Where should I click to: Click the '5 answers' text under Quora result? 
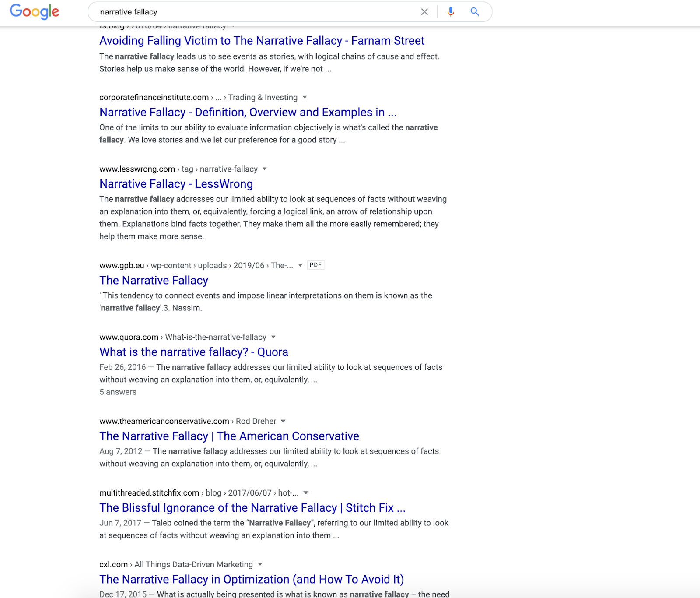118,392
